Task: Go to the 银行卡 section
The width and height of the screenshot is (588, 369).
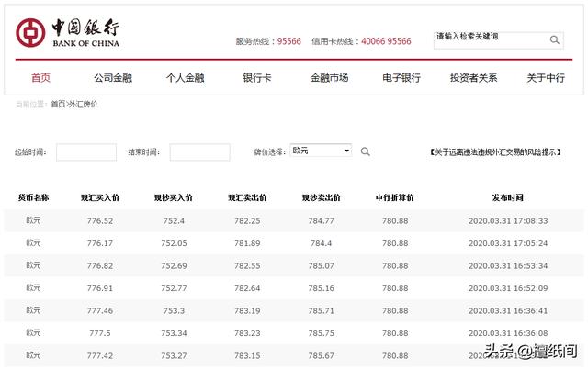Action: pos(256,78)
